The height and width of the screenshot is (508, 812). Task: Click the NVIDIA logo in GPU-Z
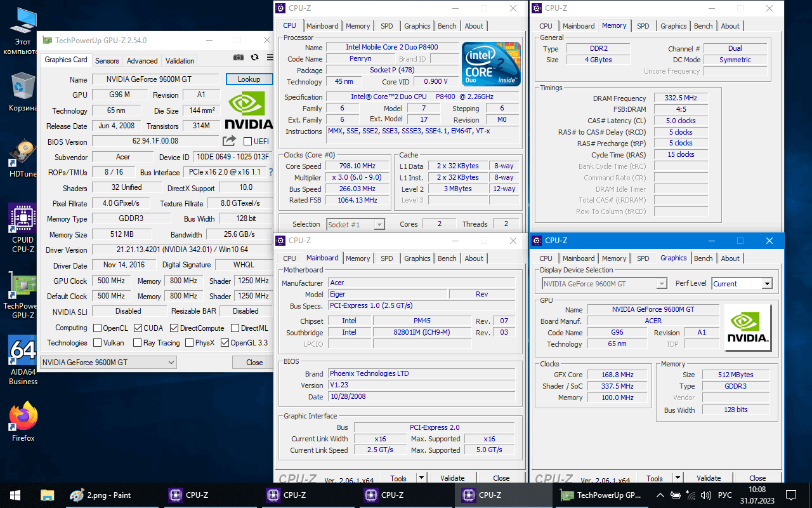coord(249,111)
